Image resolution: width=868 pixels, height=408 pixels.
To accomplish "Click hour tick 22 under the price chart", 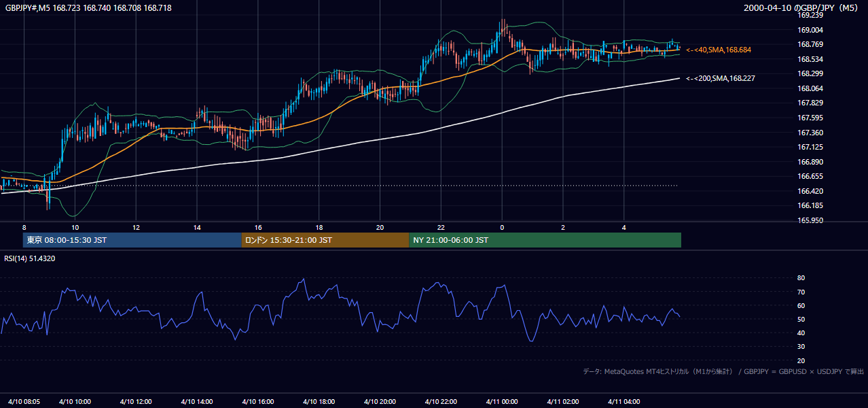I will [x=441, y=227].
